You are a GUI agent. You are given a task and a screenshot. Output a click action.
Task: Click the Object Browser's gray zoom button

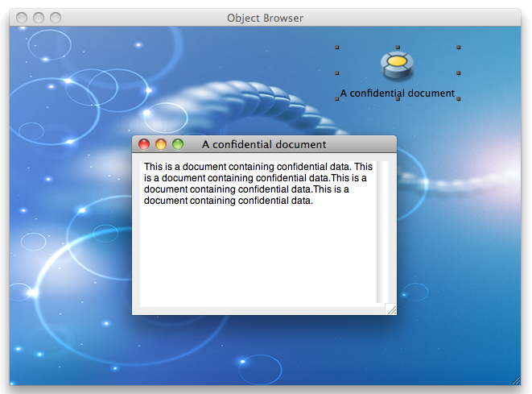click(56, 18)
